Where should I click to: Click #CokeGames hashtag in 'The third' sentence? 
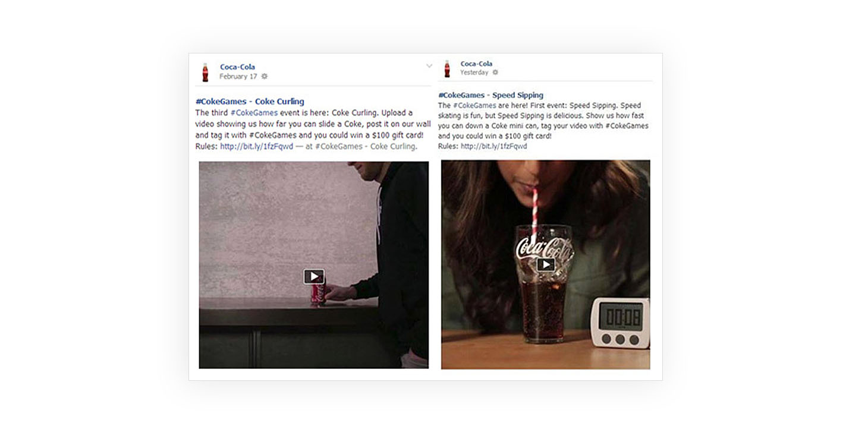[x=254, y=112]
